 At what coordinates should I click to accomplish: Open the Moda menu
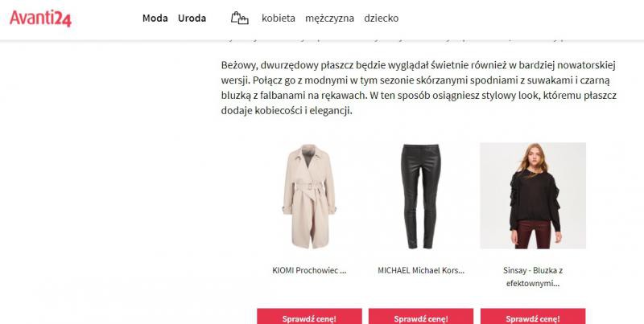[155, 18]
